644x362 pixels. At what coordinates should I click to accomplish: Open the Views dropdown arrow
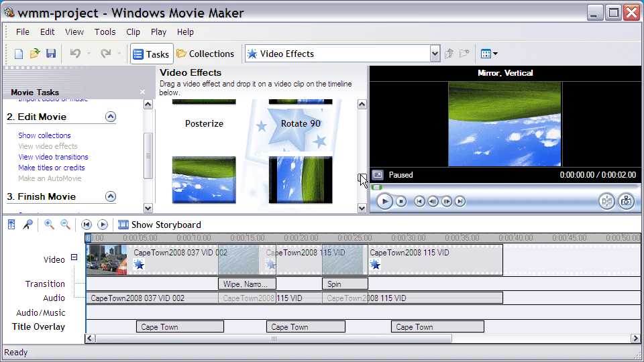pyautogui.click(x=495, y=54)
